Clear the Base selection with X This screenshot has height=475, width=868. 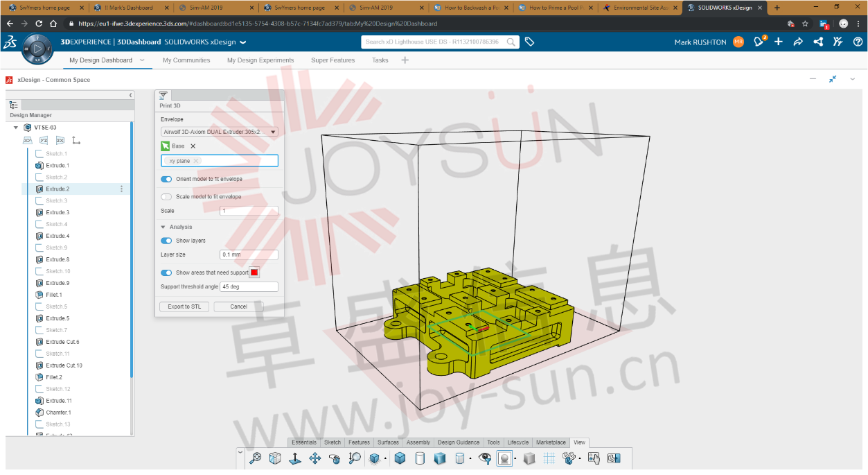193,146
